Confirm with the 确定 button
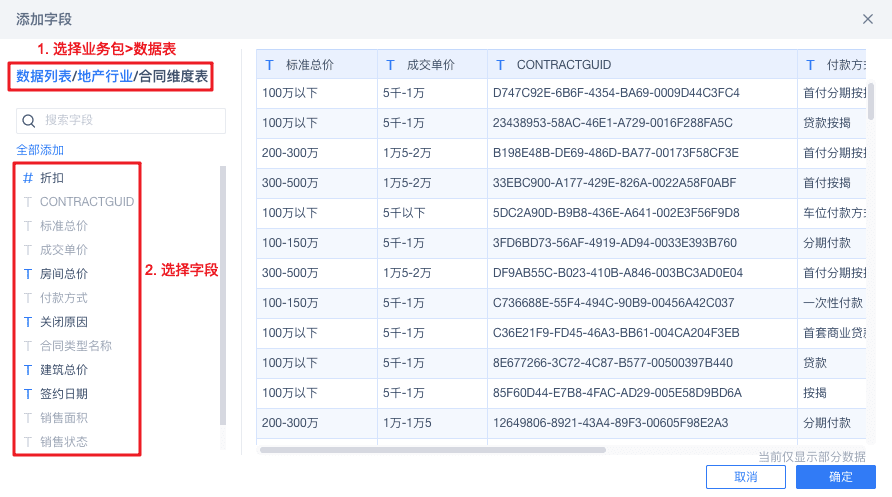 coord(841,477)
